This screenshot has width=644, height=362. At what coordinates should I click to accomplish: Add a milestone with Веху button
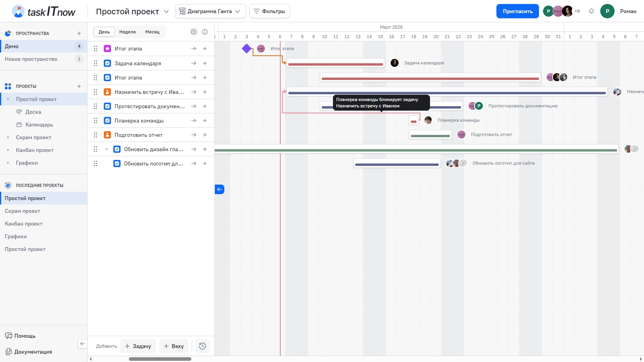pyautogui.click(x=174, y=346)
